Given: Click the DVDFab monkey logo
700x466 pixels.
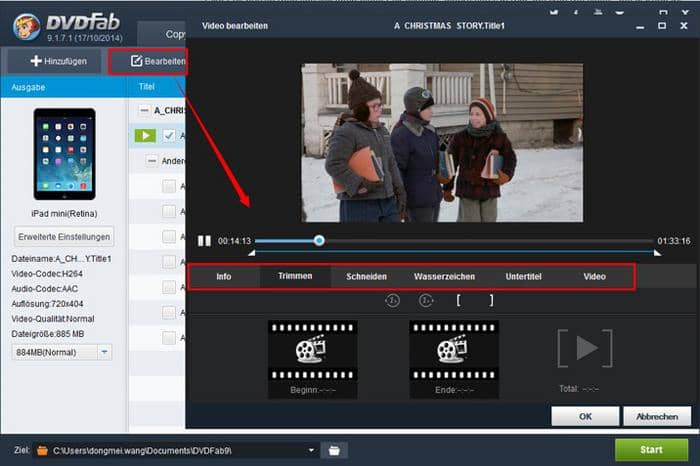Looking at the screenshot, I should coord(26,27).
